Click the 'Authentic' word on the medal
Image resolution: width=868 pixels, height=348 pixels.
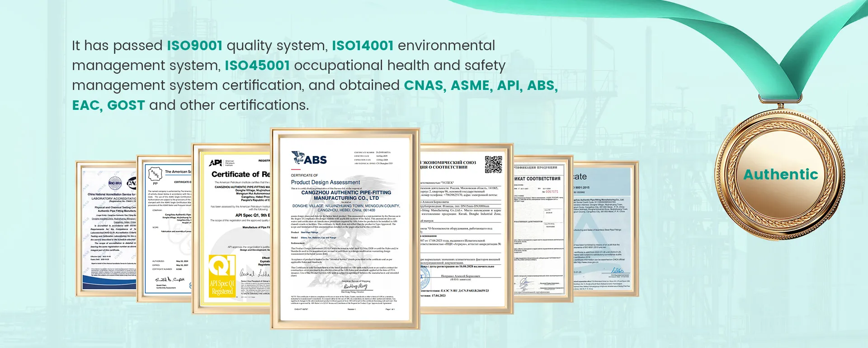[x=781, y=174]
